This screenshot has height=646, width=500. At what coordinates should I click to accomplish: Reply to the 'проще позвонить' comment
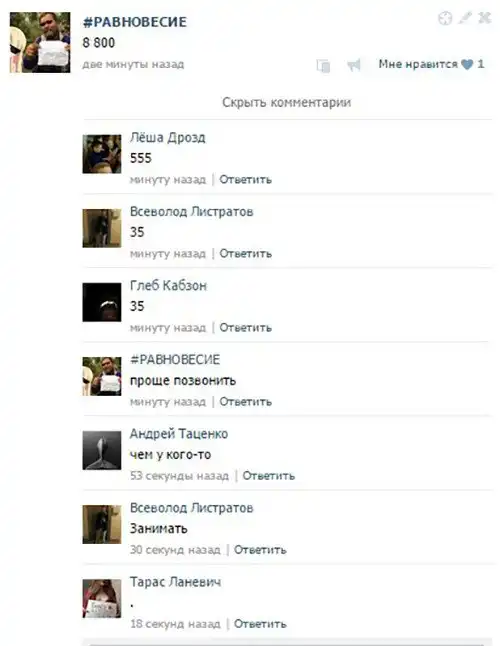[245, 402]
